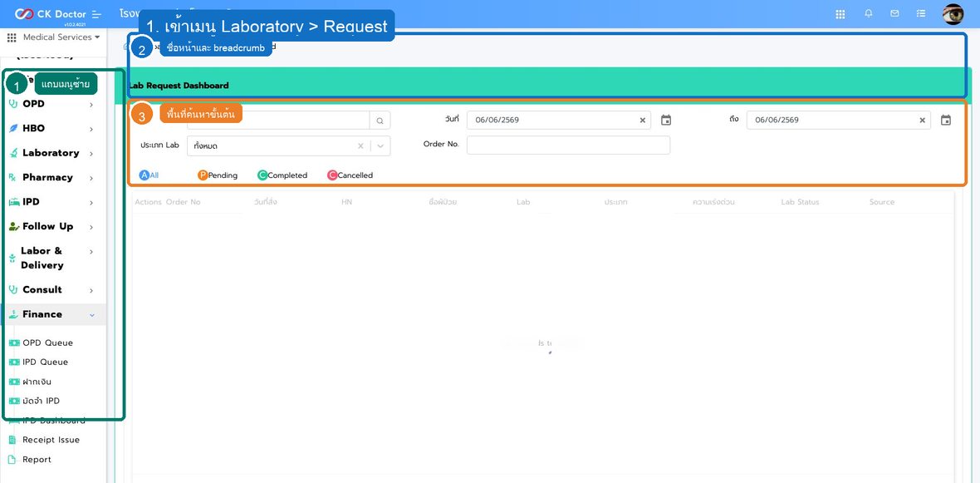This screenshot has width=980, height=483.
Task: Click the Order No column header
Action: 183,202
